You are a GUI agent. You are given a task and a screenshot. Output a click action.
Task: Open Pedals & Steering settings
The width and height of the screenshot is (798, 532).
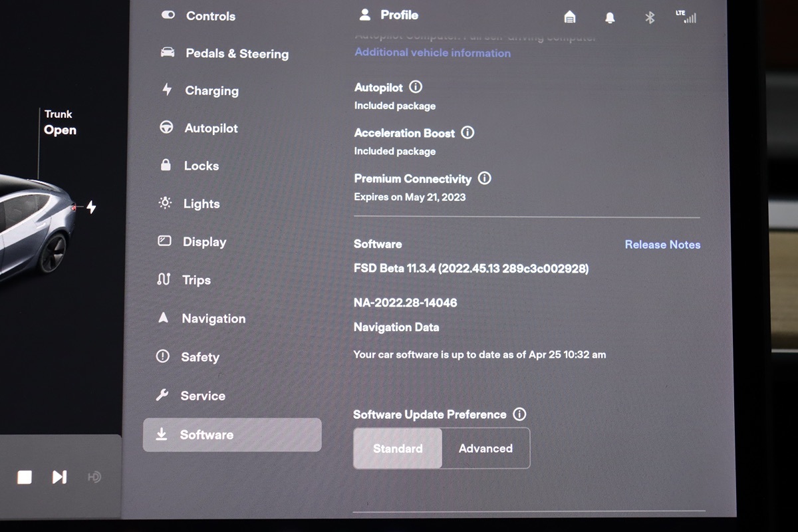pyautogui.click(x=236, y=54)
